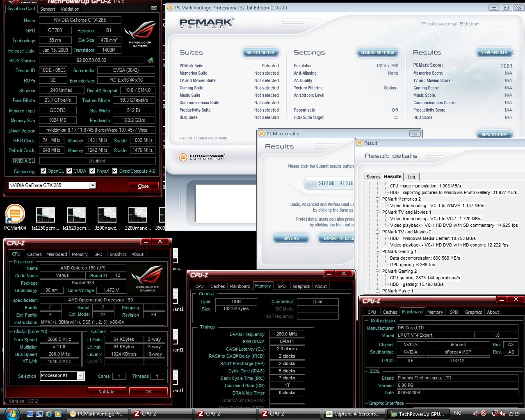Launch Internet Explorer from quick launch
The height and width of the screenshot is (420, 525).
point(49,414)
